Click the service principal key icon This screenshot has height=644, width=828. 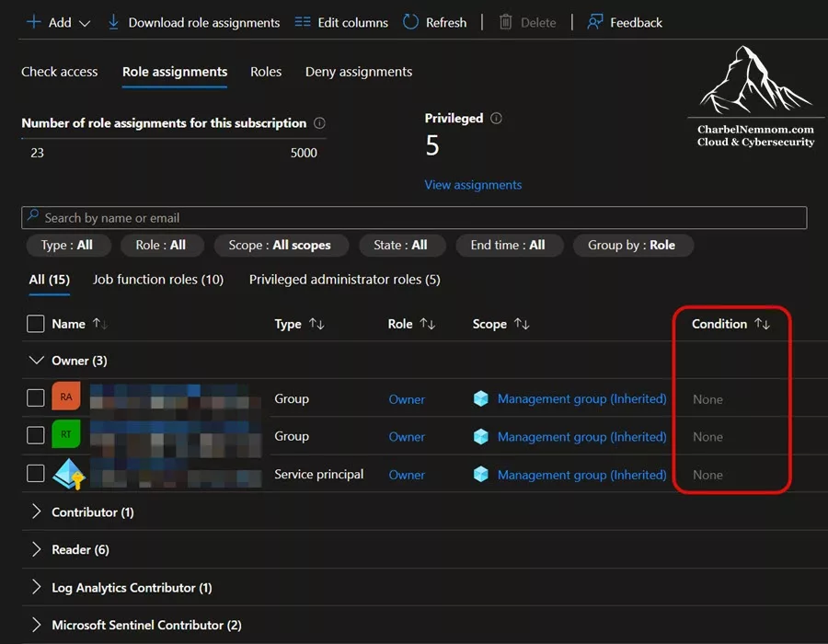pyautogui.click(x=69, y=474)
